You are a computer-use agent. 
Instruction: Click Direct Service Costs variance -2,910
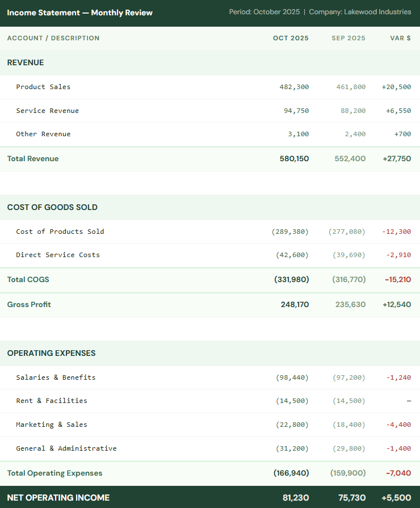[x=398, y=255]
